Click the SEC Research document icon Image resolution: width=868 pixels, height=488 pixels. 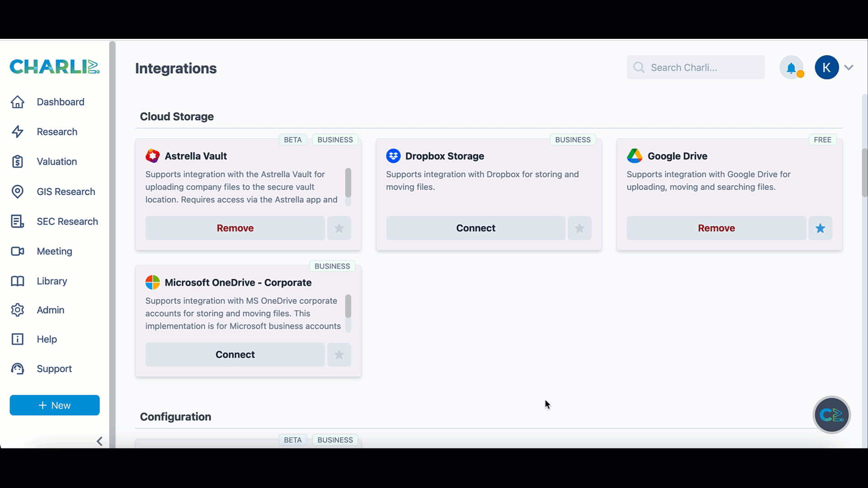(18, 221)
